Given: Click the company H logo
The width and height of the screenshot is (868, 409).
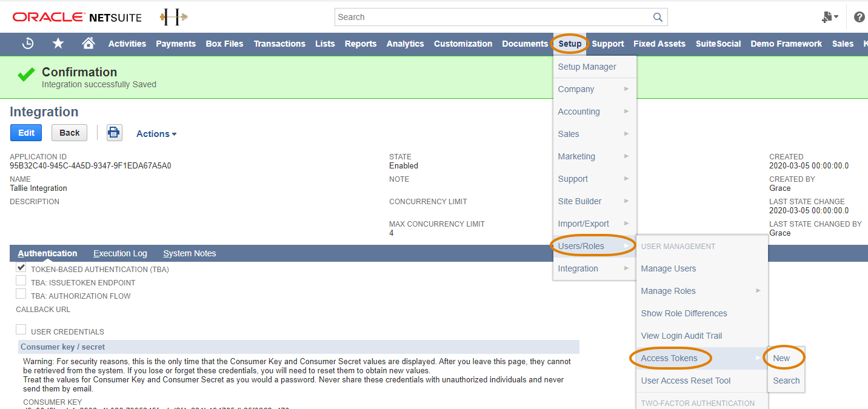Looking at the screenshot, I should point(173,17).
